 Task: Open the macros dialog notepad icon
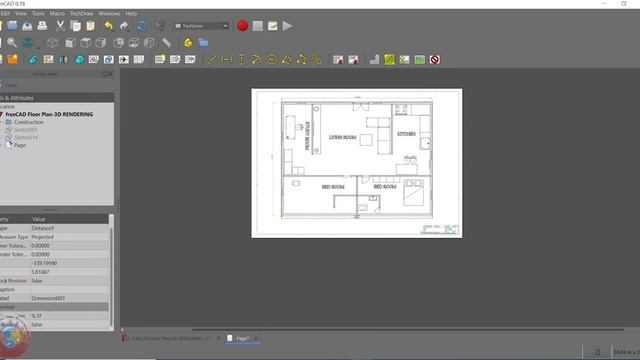(273, 26)
